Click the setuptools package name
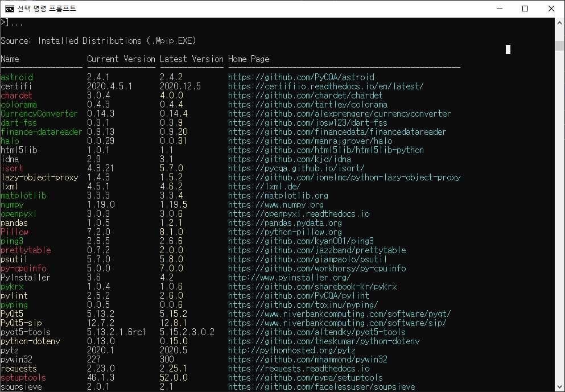Image resolution: width=565 pixels, height=392 pixels. pos(23,378)
